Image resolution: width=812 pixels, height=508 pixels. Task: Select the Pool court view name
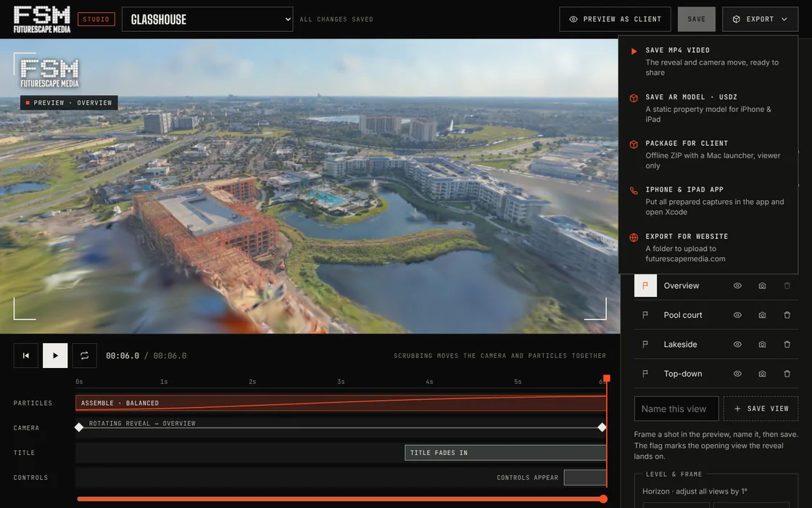pyautogui.click(x=683, y=315)
